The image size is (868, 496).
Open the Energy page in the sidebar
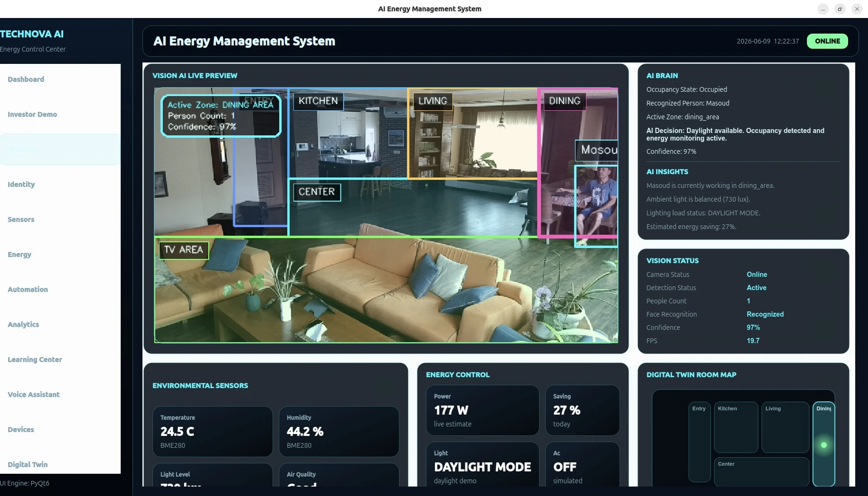(x=60, y=255)
